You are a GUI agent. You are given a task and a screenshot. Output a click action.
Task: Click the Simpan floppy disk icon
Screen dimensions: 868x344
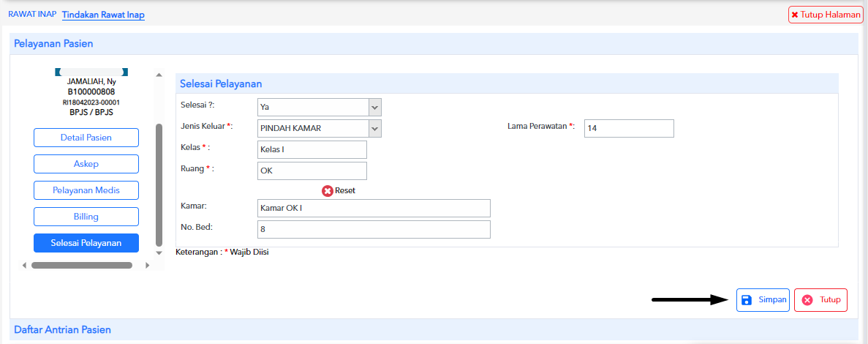(x=746, y=299)
